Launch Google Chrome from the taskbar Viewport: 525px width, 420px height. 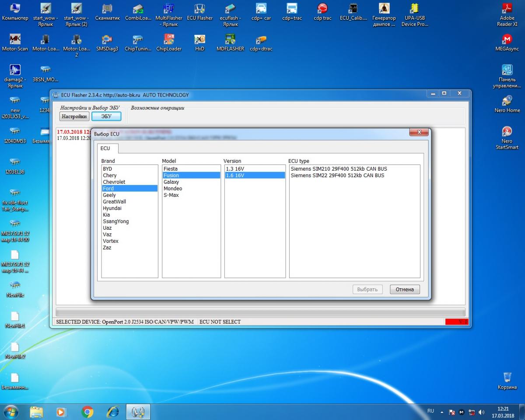(87, 412)
